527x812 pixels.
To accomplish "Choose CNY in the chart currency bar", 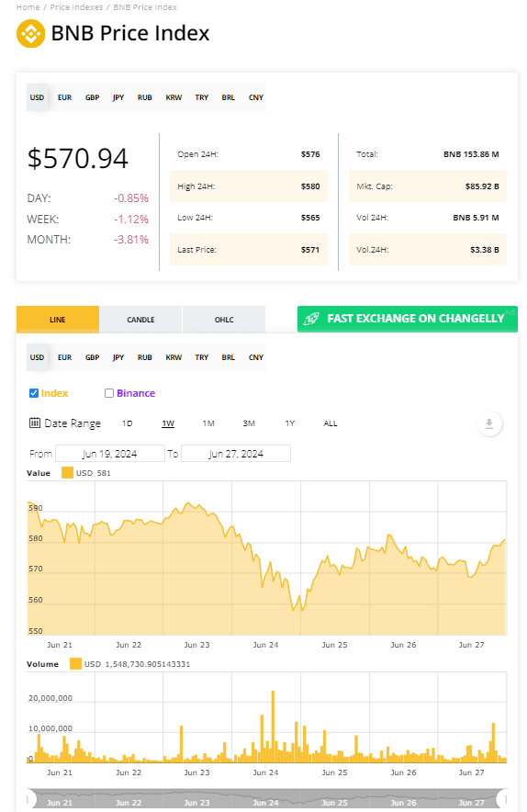I will [x=256, y=357].
